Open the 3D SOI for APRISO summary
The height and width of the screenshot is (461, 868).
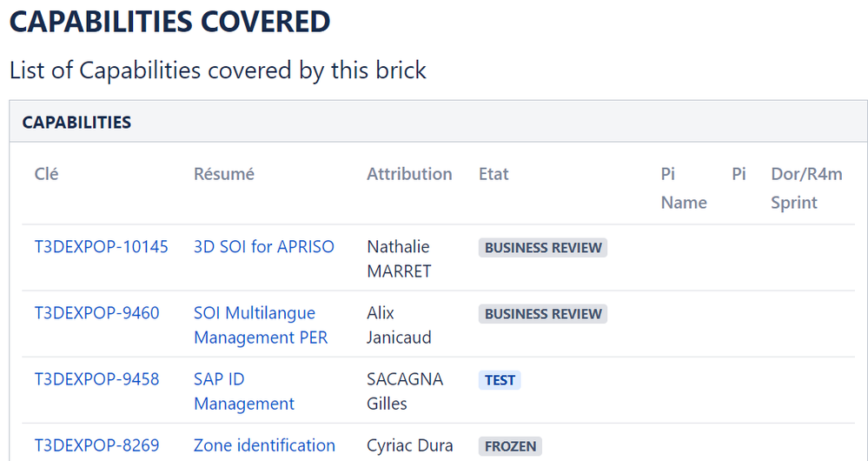pos(264,246)
